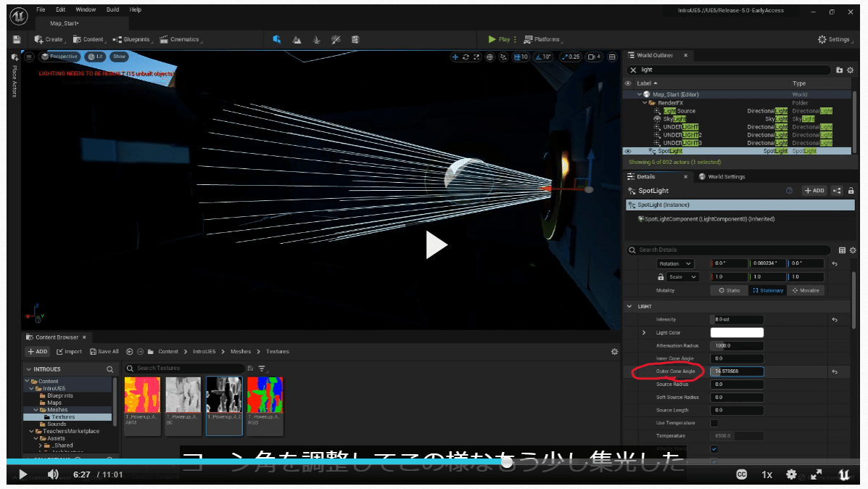Set Mobility to Movable
Viewport: 868px width, 489px height.
[x=806, y=290]
